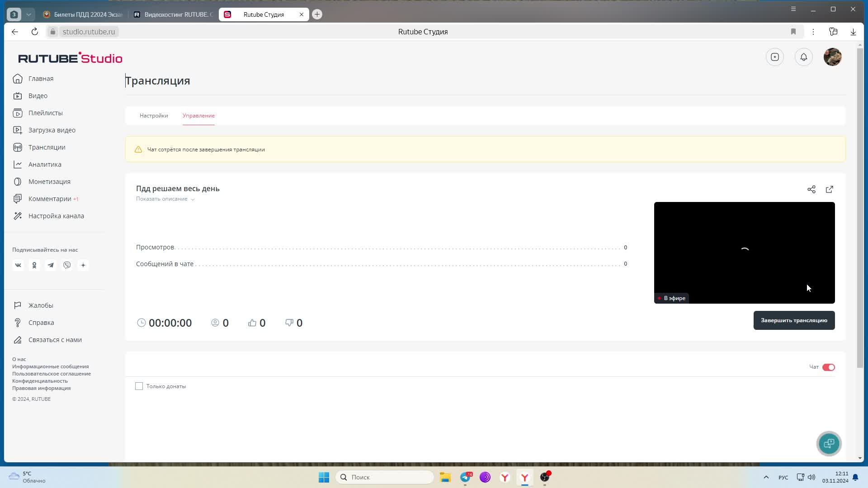Open the О нас link
This screenshot has height=488, width=868.
pos(19,359)
